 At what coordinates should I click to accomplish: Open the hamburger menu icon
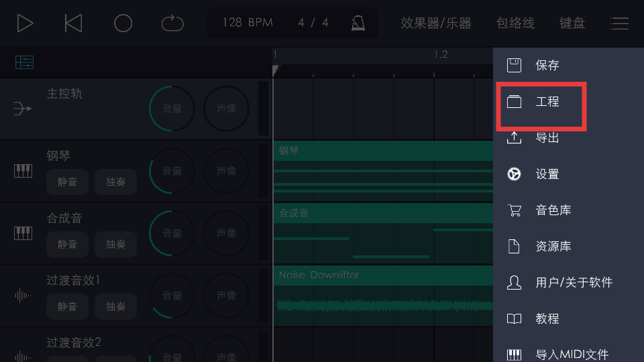(x=619, y=23)
